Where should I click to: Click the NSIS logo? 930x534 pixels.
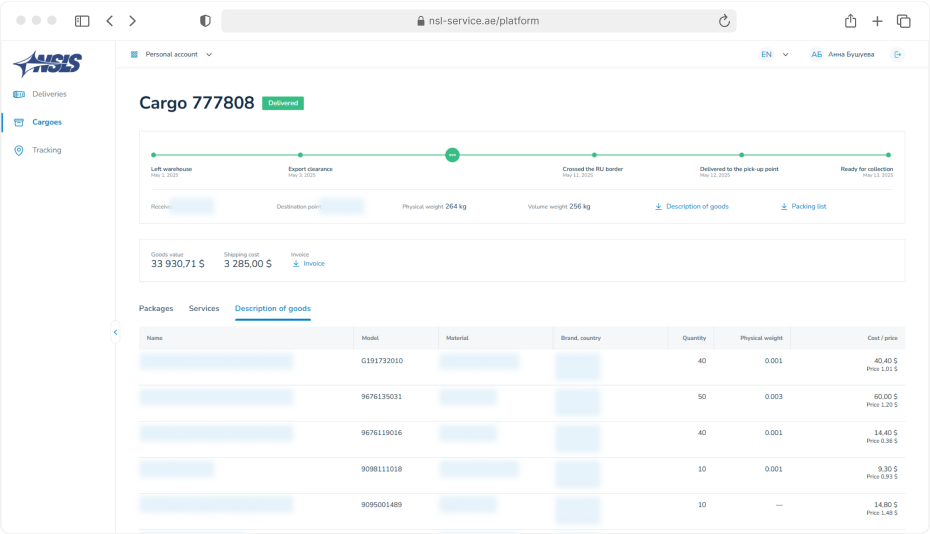(x=47, y=63)
